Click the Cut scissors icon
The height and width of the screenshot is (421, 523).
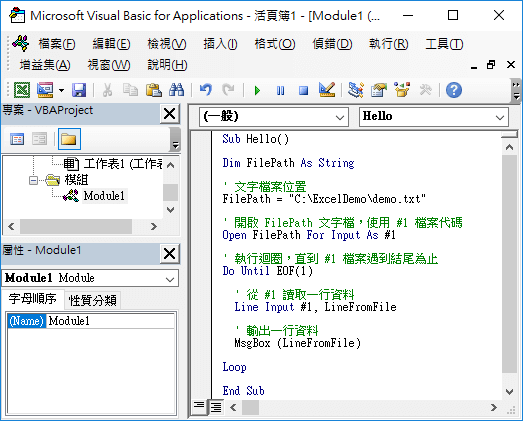(x=107, y=90)
